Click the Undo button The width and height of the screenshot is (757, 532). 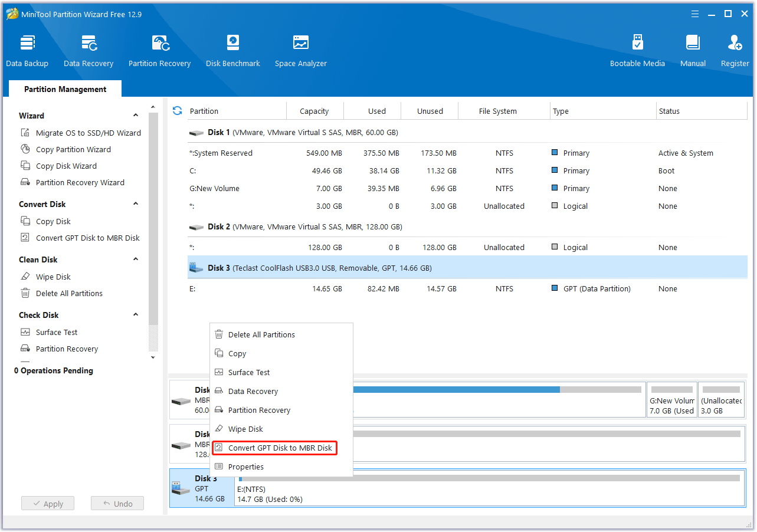click(117, 504)
